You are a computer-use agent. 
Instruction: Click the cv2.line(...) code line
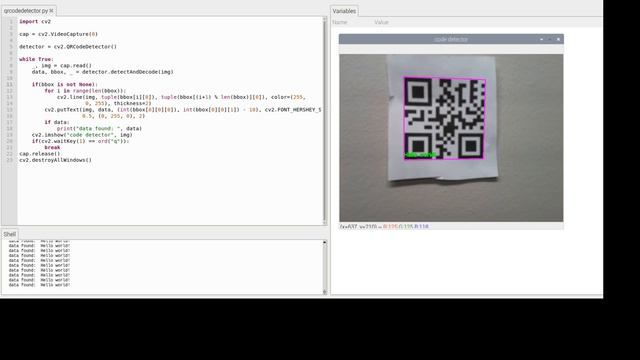[181, 97]
